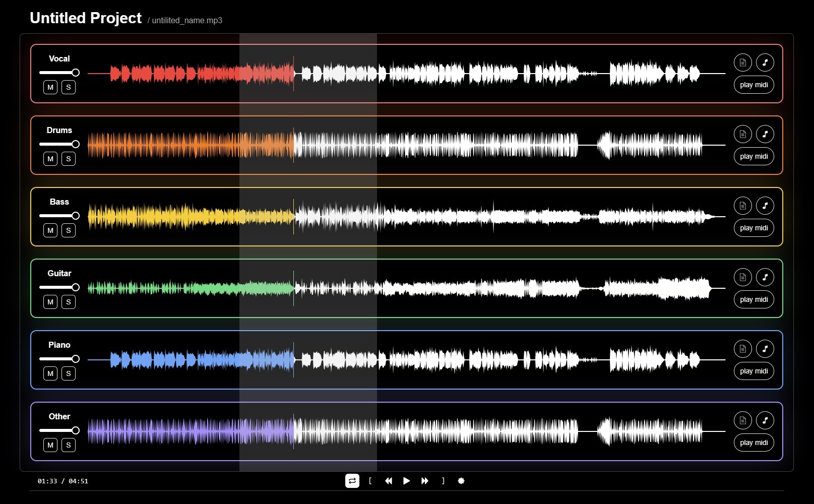Mute the Vocal track
Image resolution: width=814 pixels, height=504 pixels.
pos(50,87)
